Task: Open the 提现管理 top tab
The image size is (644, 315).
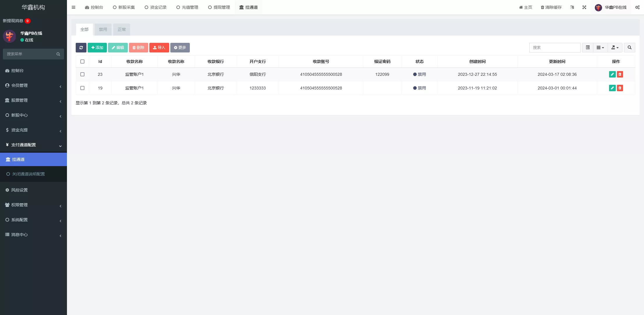Action: point(219,7)
